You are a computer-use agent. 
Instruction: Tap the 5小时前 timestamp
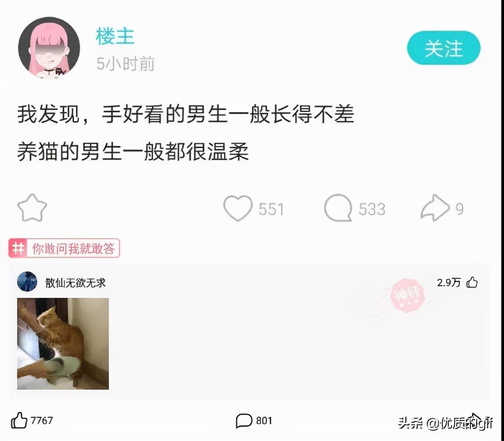(x=126, y=63)
